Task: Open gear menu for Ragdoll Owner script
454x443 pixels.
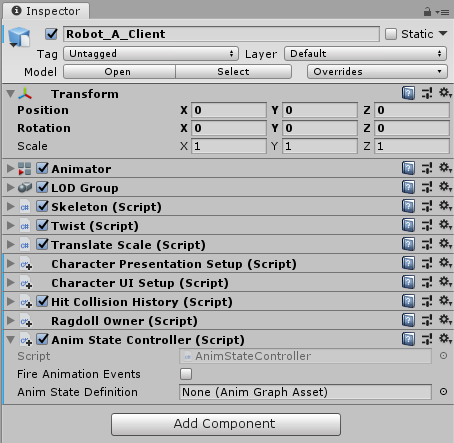Action: (445, 320)
